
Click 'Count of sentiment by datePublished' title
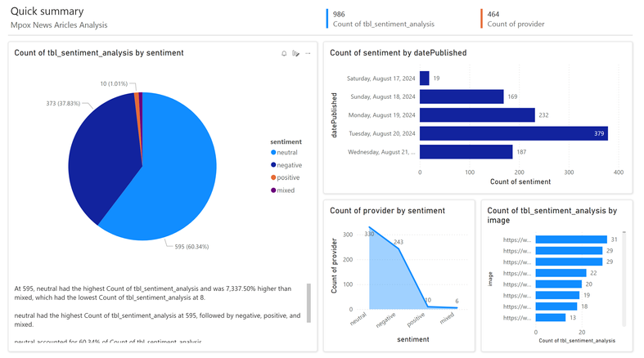click(398, 53)
